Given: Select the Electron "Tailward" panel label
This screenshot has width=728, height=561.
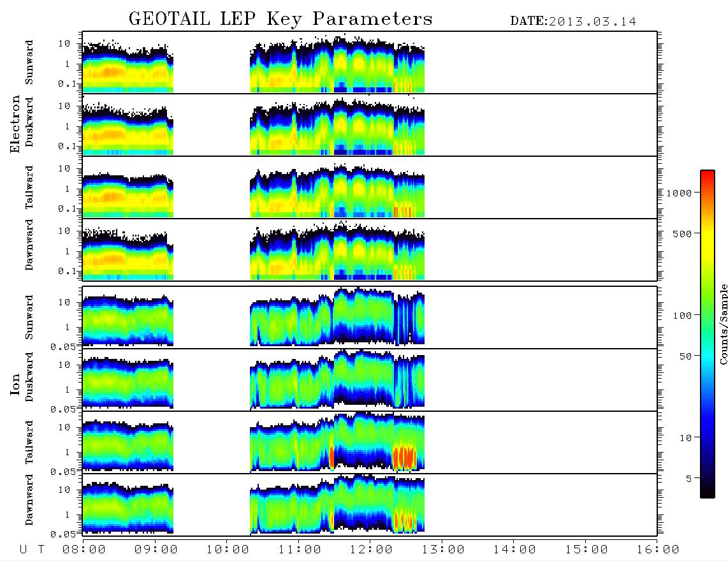Looking at the screenshot, I should coord(29,187).
